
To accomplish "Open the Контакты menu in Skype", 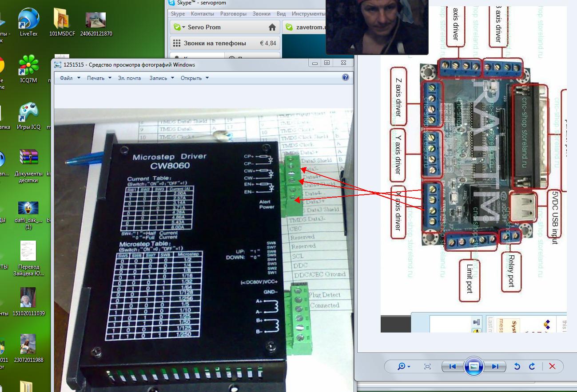I will pos(203,14).
